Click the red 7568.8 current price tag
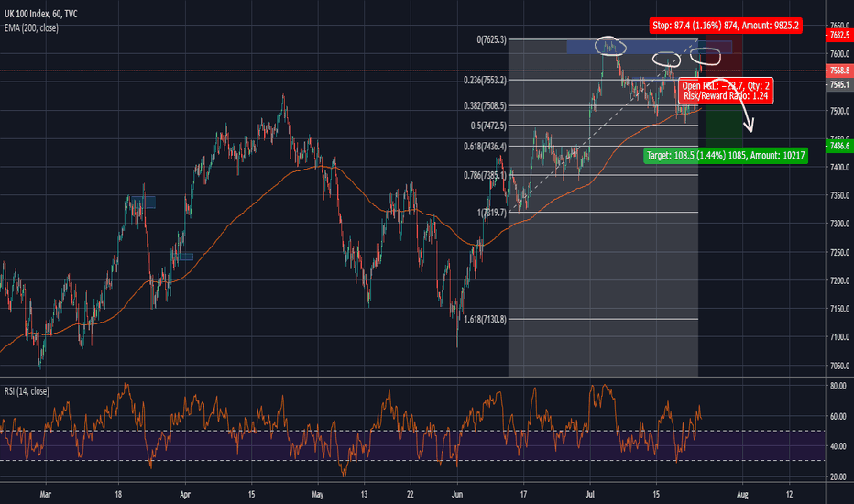Image resolution: width=854 pixels, height=504 pixels. 839,71
